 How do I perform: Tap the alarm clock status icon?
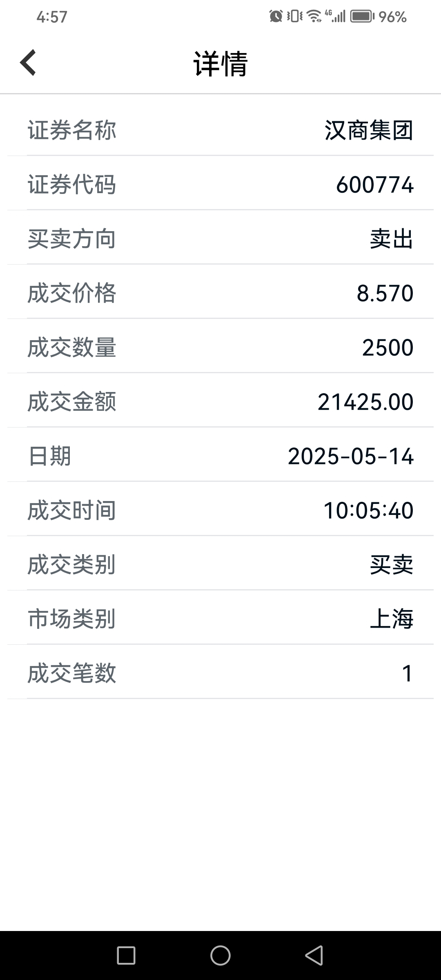click(276, 16)
